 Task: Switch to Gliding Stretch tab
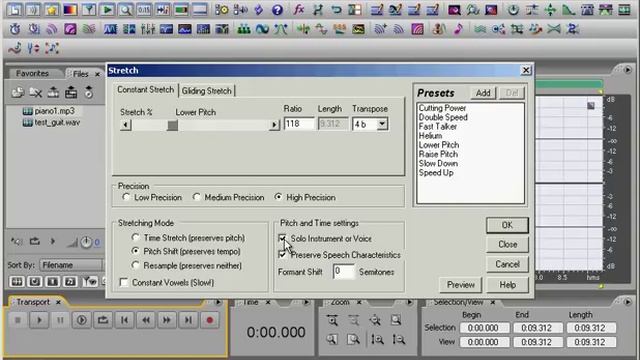(207, 91)
